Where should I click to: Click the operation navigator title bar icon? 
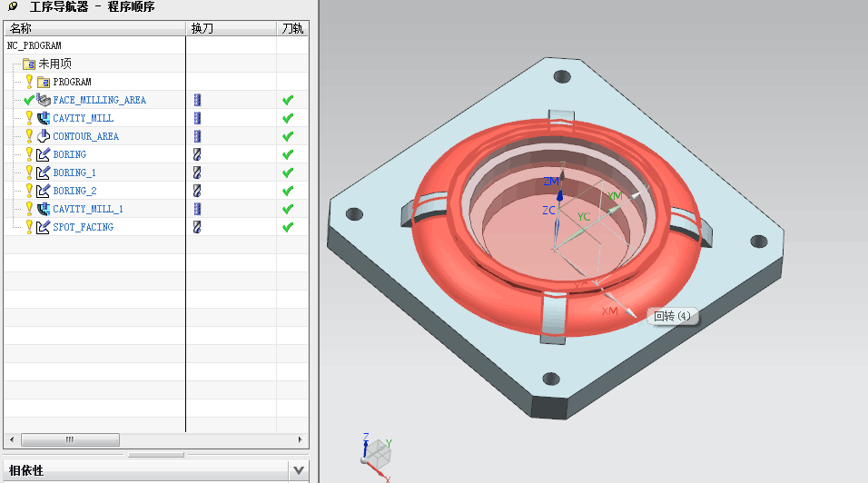tap(13, 6)
